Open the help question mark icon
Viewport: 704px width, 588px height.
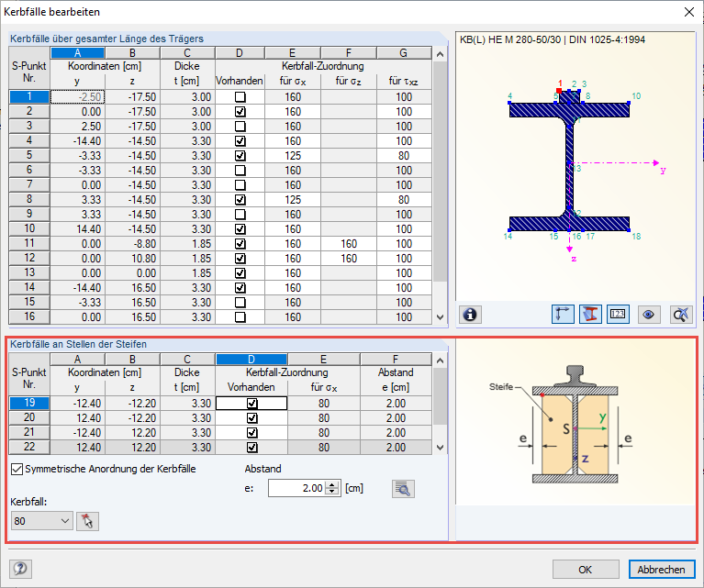click(x=20, y=569)
